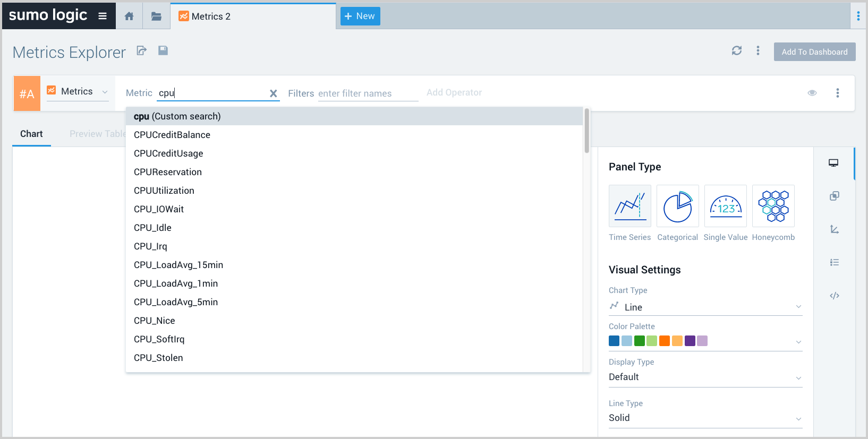Screen dimensions: 868x439
Task: Click the save disk icon
Action: click(163, 50)
